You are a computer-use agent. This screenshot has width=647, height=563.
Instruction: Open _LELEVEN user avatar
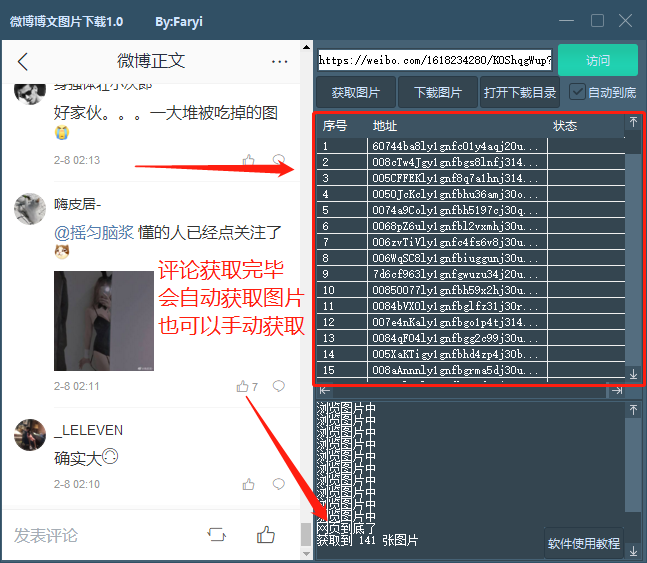coord(30,435)
